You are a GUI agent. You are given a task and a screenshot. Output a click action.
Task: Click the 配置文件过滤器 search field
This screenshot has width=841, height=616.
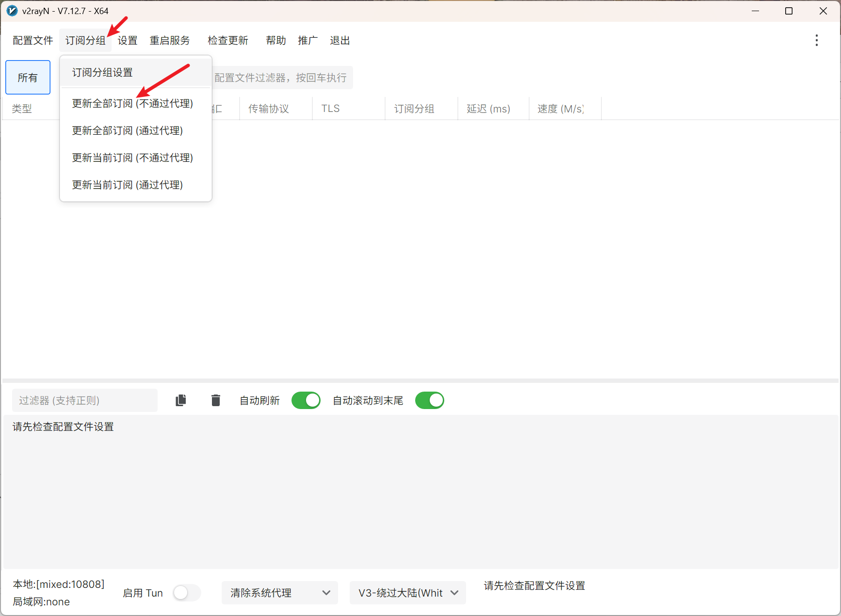tap(282, 78)
